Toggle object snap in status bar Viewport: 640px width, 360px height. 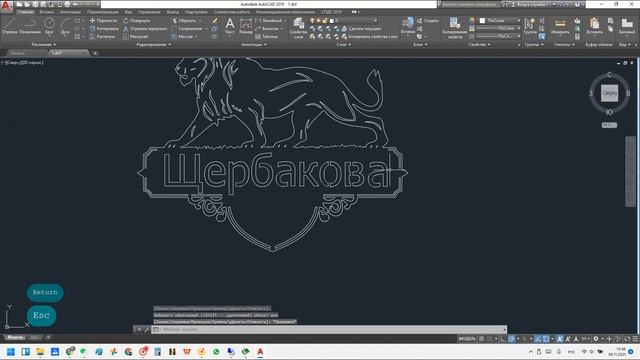[546, 339]
